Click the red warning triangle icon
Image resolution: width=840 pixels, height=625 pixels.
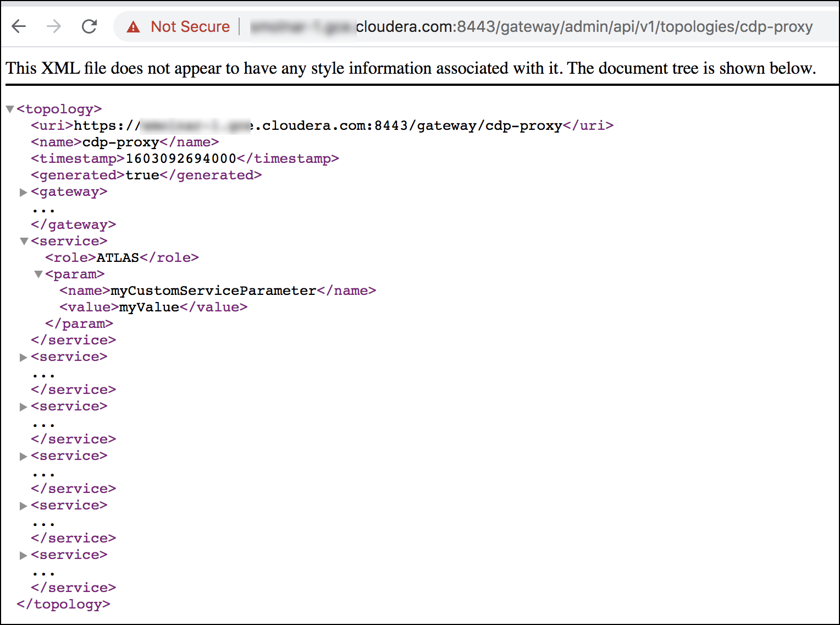(134, 27)
